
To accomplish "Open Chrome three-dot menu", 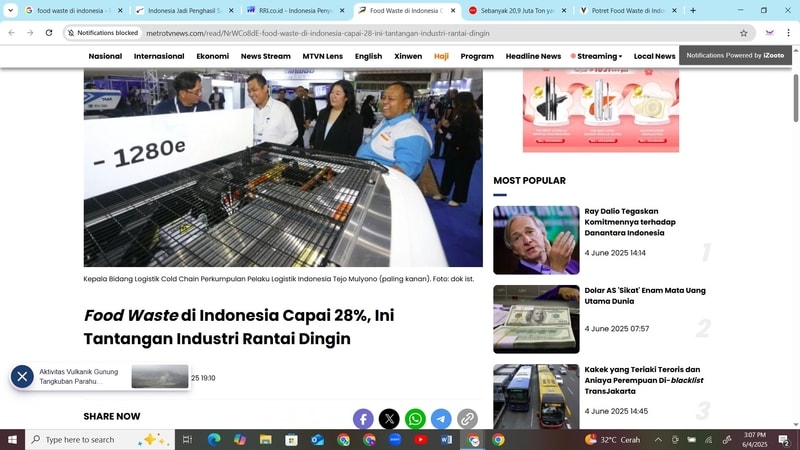I will (788, 33).
